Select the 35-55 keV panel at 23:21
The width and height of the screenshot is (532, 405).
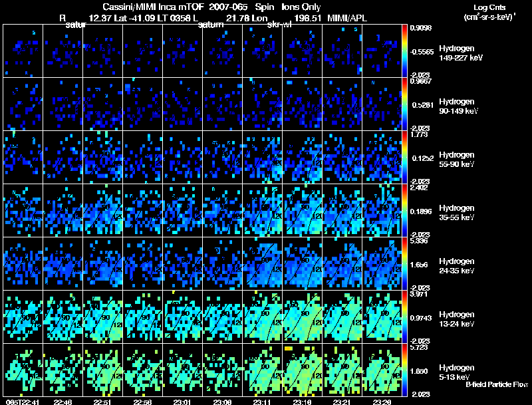pos(342,211)
